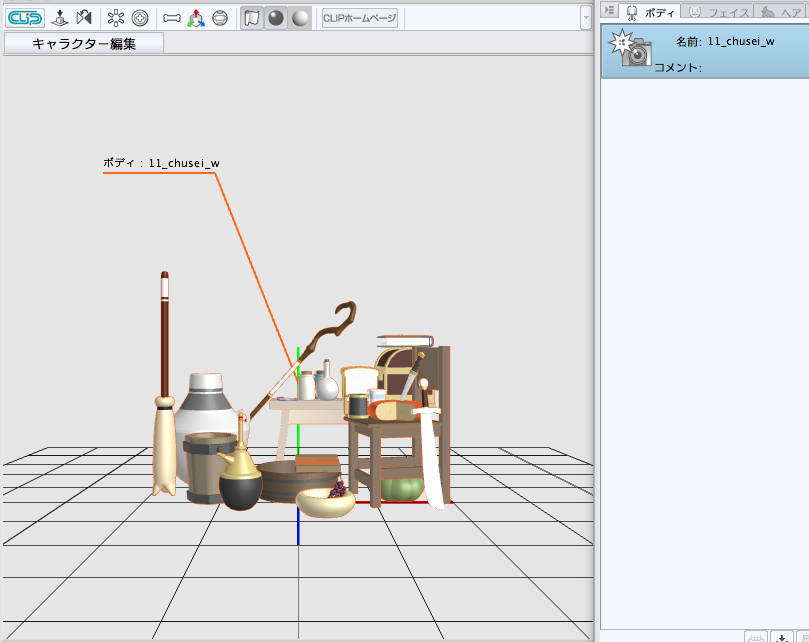Click the import model download icon
This screenshot has width=809, height=642.
[60, 17]
